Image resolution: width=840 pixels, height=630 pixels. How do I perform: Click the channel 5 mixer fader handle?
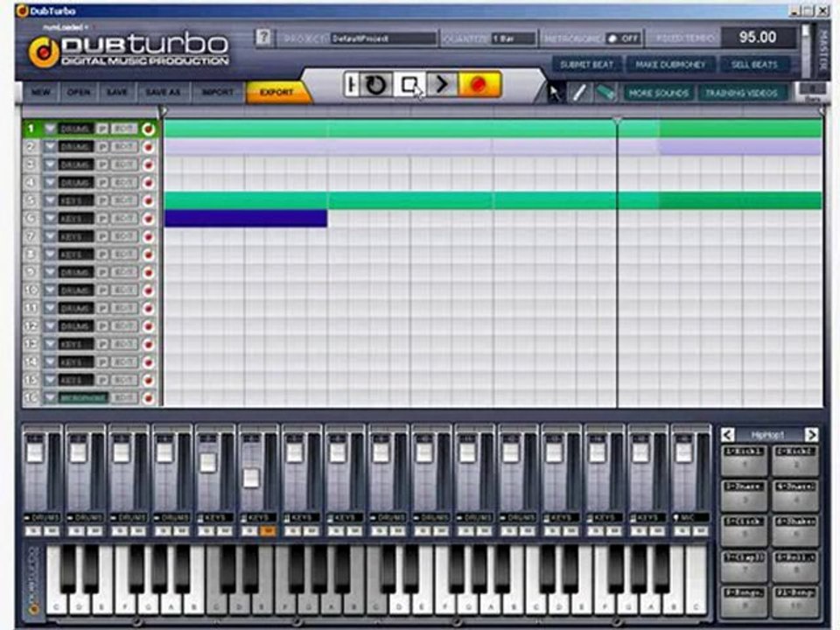point(208,463)
